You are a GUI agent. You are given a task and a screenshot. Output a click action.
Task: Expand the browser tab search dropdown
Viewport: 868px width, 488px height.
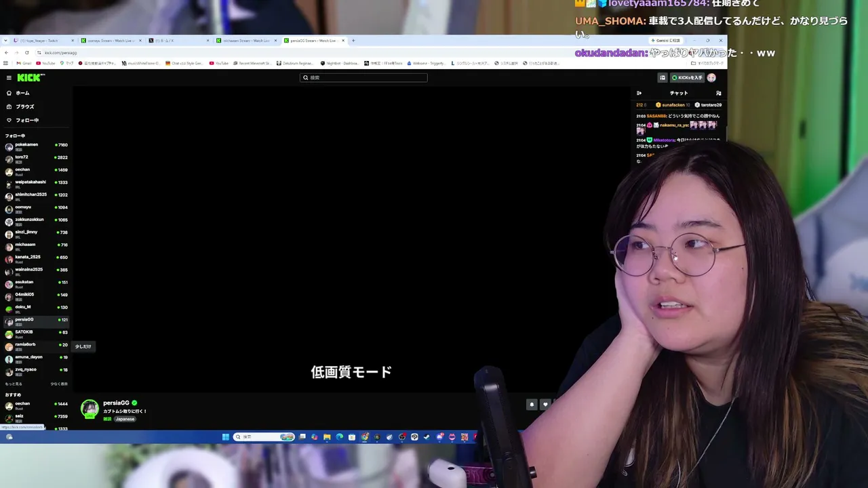pos(5,41)
